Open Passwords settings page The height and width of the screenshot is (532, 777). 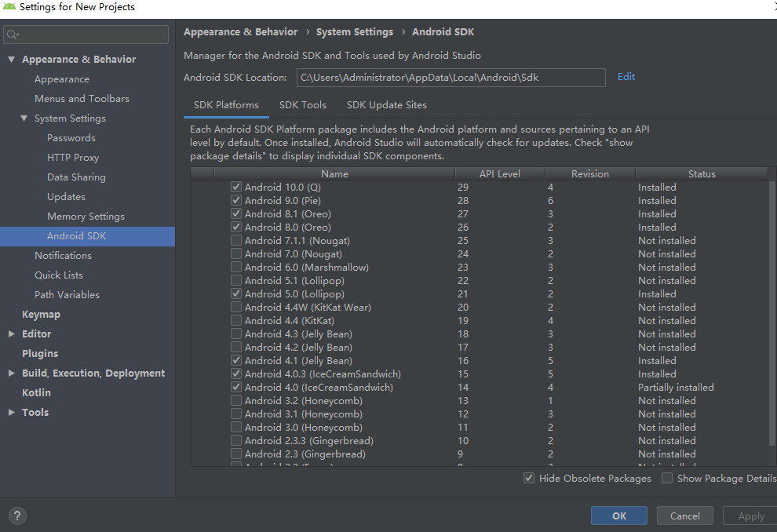tap(71, 137)
